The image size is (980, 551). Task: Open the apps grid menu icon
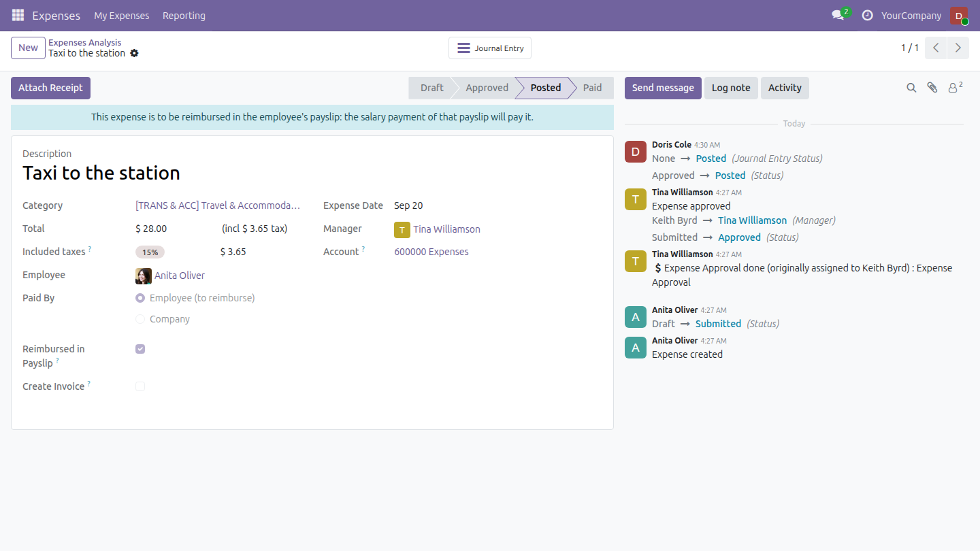click(x=18, y=15)
